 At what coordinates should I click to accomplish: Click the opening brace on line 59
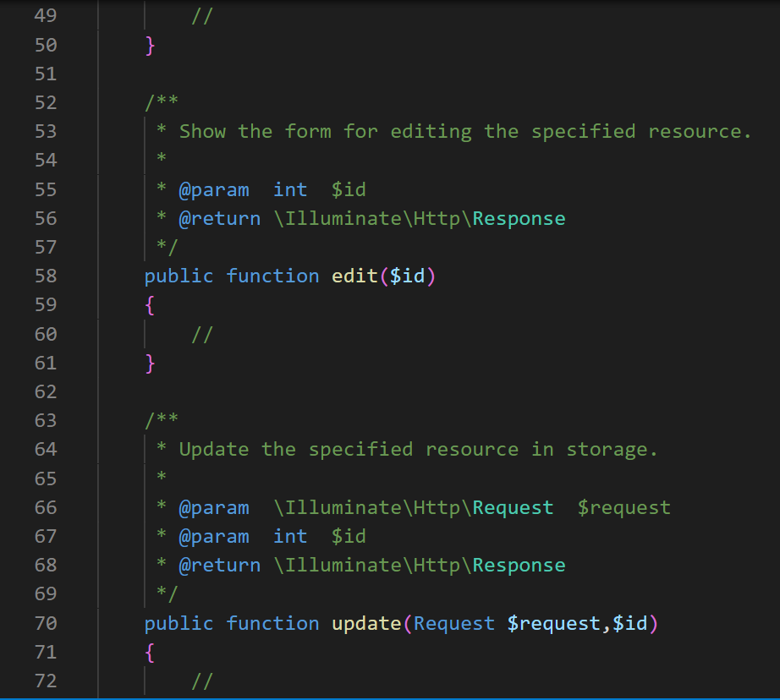click(150, 305)
